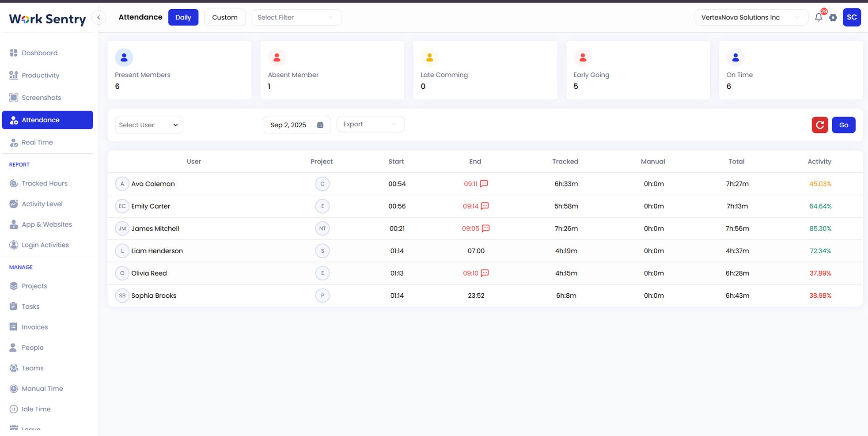Viewport: 868px width, 436px height.
Task: Click the Sep 2, 2025 date field
Action: 288,125
